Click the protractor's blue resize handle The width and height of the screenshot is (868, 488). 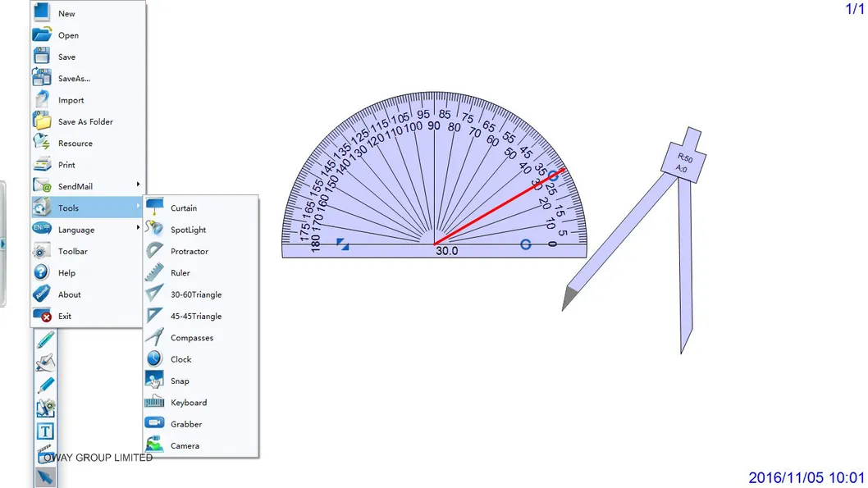point(343,244)
